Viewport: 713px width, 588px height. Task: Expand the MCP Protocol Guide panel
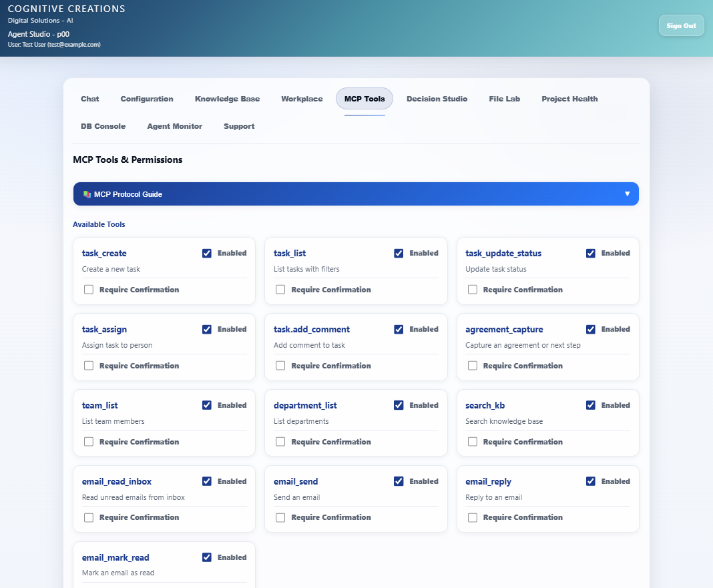point(356,194)
